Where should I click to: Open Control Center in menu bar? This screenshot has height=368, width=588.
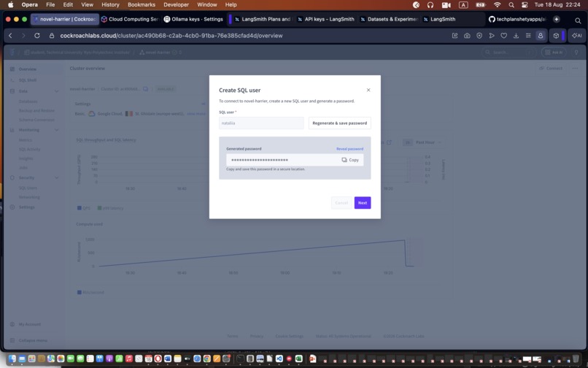525,5
